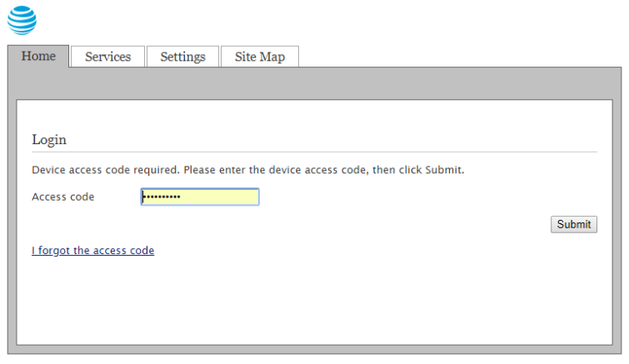629x364 pixels.
Task: Click the word 'Submit' in the instruction sentence
Action: pos(443,170)
